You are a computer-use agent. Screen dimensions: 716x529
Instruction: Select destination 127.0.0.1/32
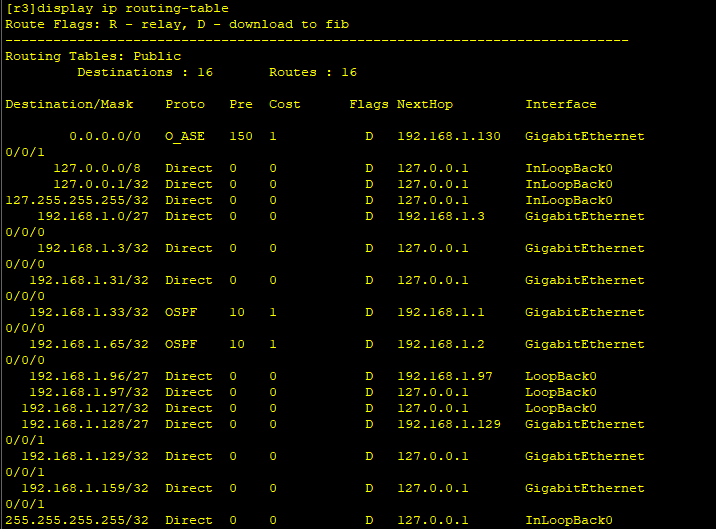pyautogui.click(x=101, y=184)
